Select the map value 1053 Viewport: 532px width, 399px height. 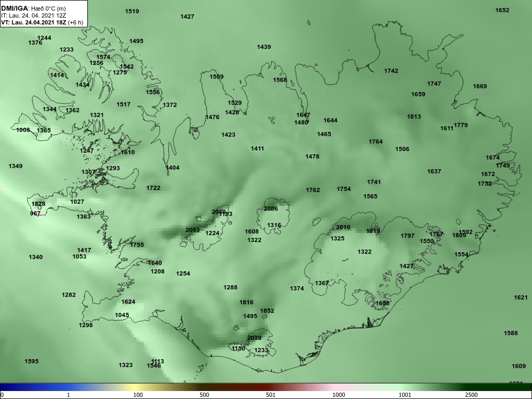pos(79,256)
